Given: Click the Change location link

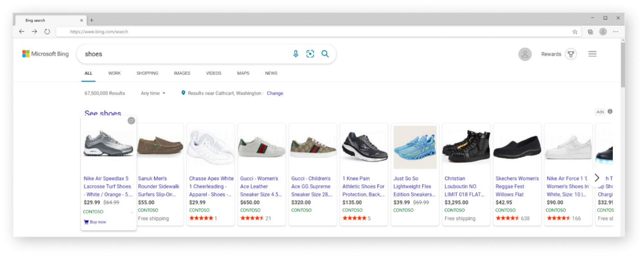Looking at the screenshot, I should click(x=275, y=93).
